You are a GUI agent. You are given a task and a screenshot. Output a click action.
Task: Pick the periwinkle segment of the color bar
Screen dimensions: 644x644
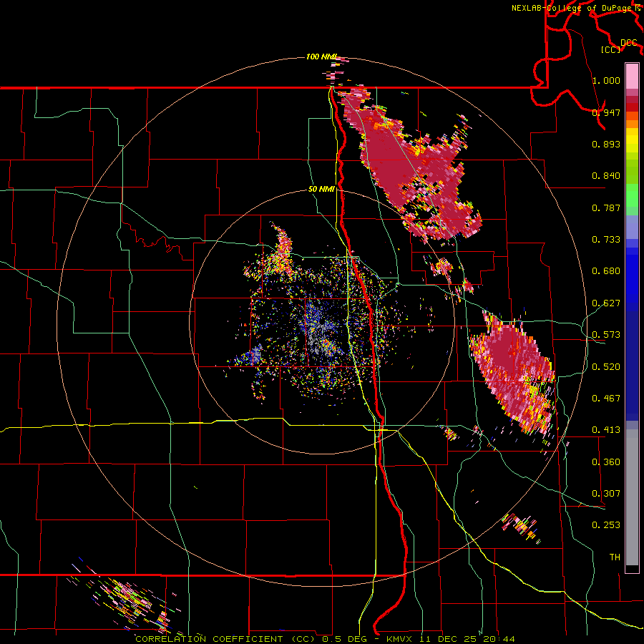pos(632,227)
